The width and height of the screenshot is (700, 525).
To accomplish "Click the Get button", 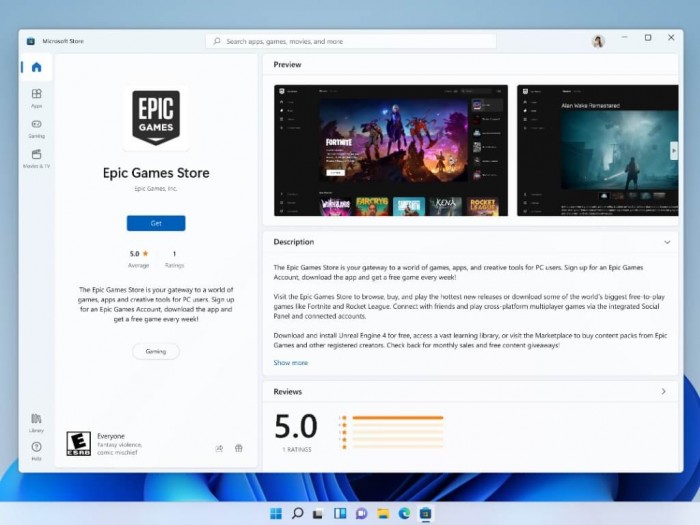I will [x=156, y=223].
